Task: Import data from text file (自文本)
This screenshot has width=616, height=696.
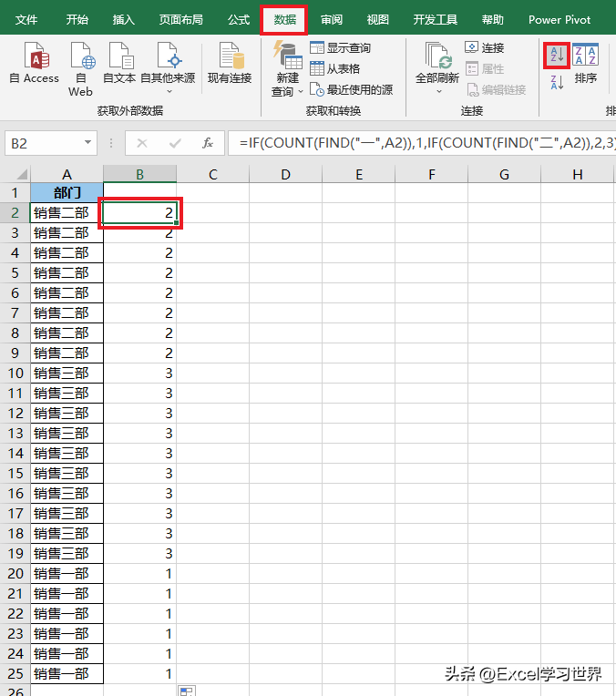Action: pos(119,64)
